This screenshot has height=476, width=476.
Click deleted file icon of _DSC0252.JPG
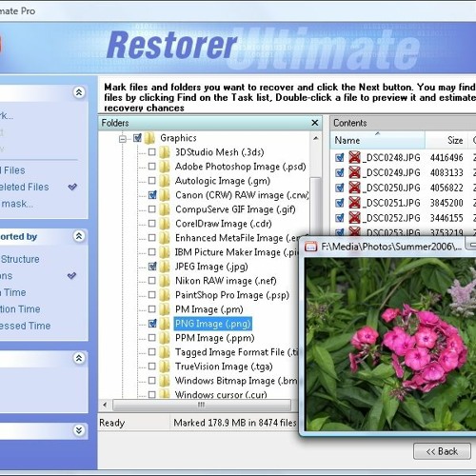[354, 218]
